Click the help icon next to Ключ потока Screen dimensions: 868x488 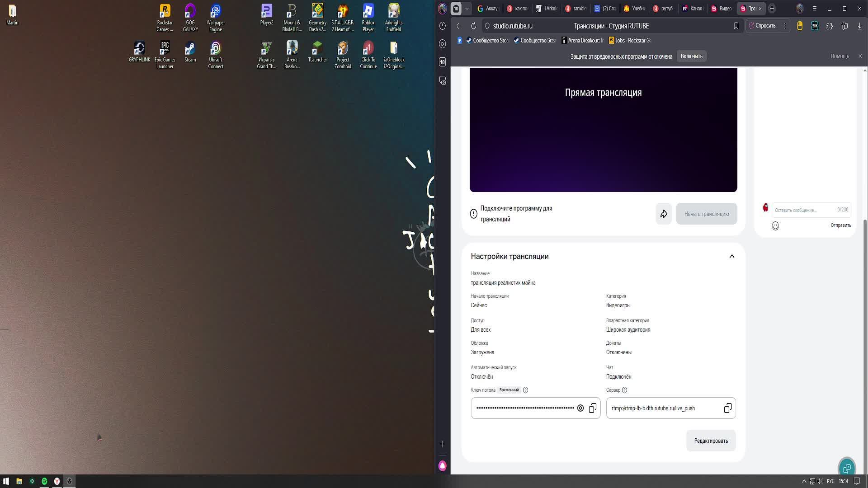point(525,390)
